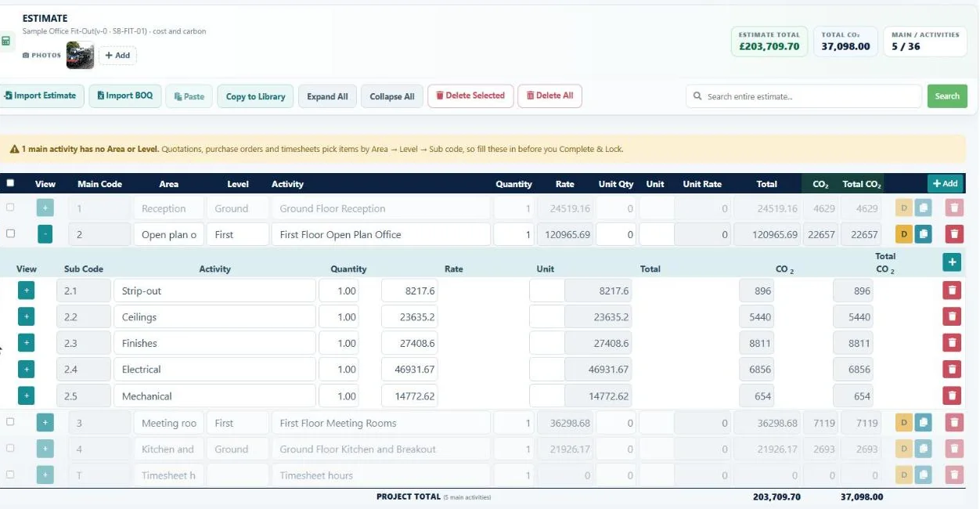
Task: Collapse main activity 2 Open Plan Office
Action: point(45,234)
